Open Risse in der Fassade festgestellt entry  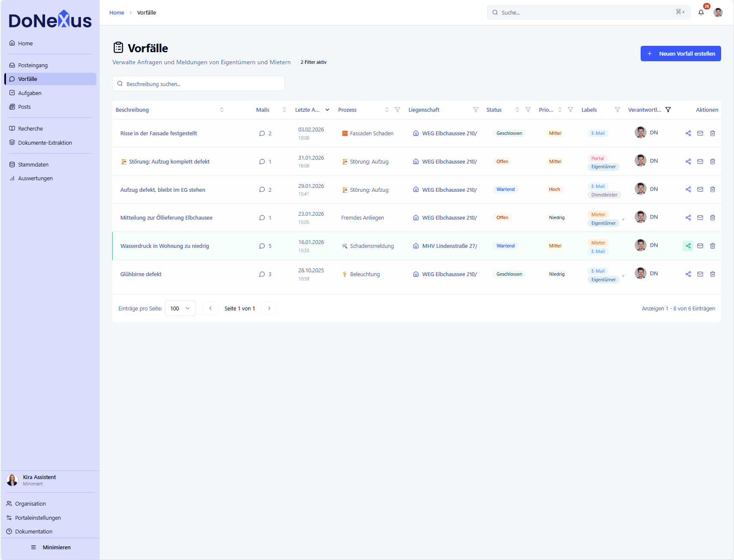158,133
